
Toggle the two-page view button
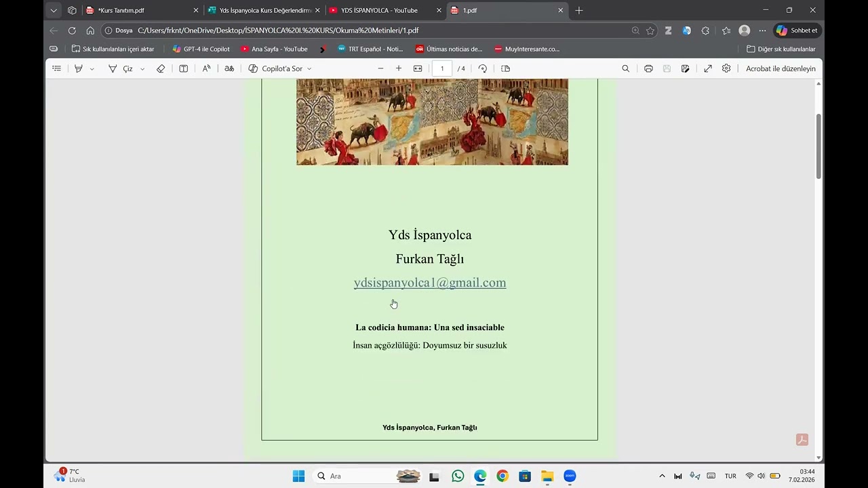click(505, 68)
